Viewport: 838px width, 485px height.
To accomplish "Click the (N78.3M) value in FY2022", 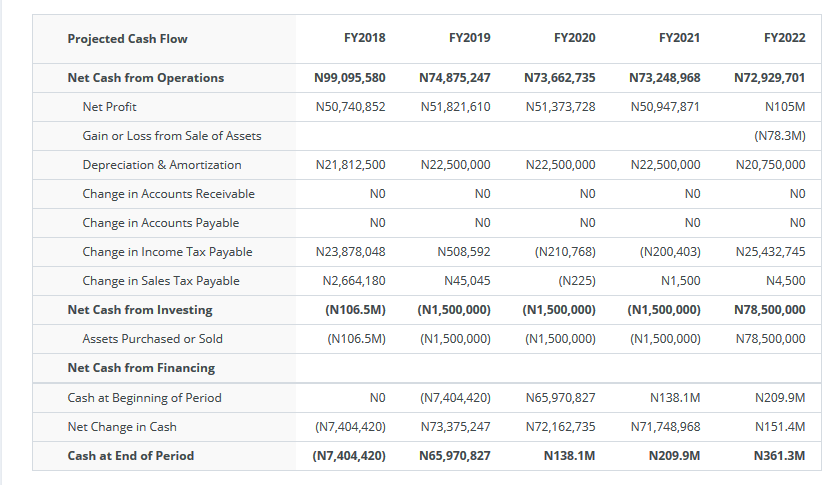I will (x=780, y=136).
